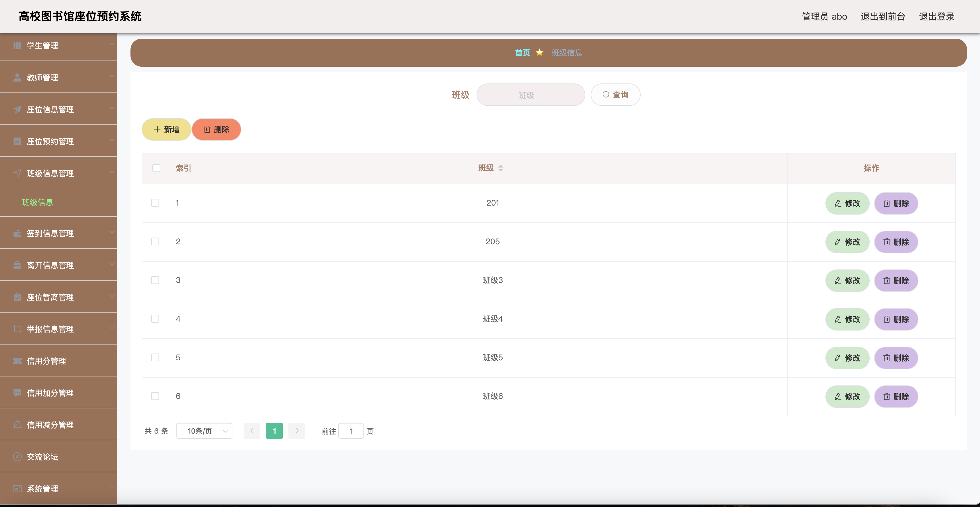Check the checkbox for row 班级6

coord(155,396)
